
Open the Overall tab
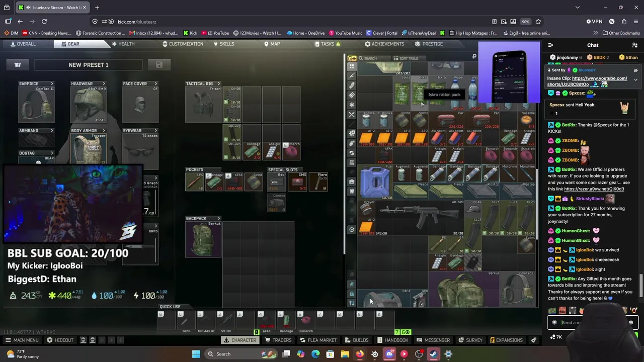point(23,44)
